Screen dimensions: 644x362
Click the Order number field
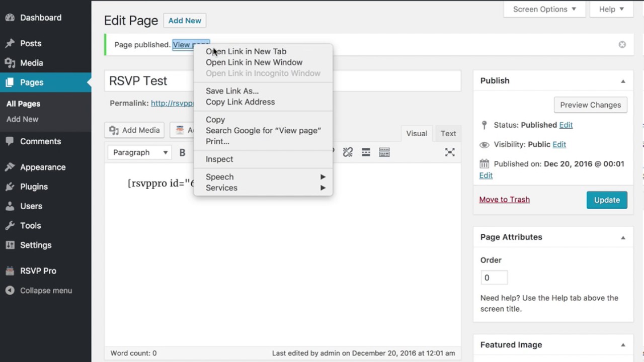point(494,278)
